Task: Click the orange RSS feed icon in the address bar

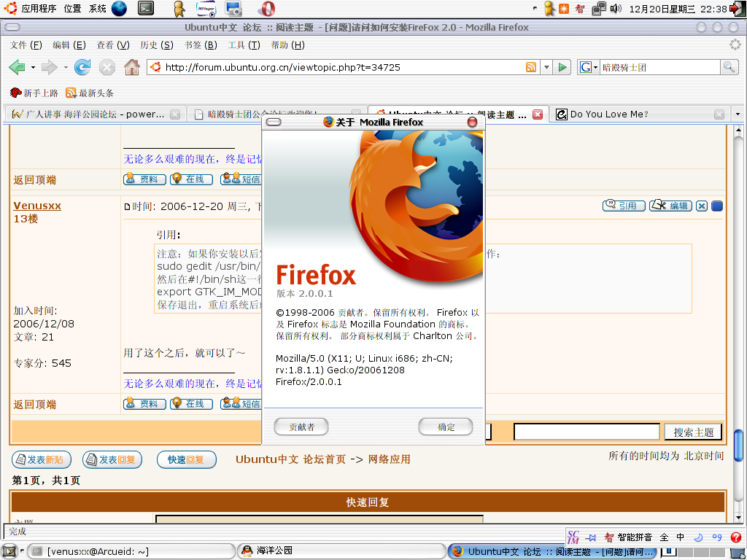Action: pyautogui.click(x=531, y=67)
